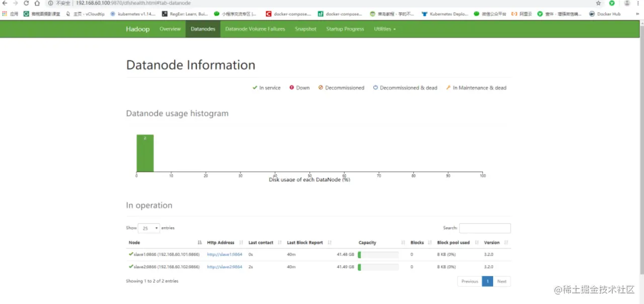Image resolution: width=644 pixels, height=304 pixels.
Task: Click the Previous pagination button
Action: (x=469, y=281)
